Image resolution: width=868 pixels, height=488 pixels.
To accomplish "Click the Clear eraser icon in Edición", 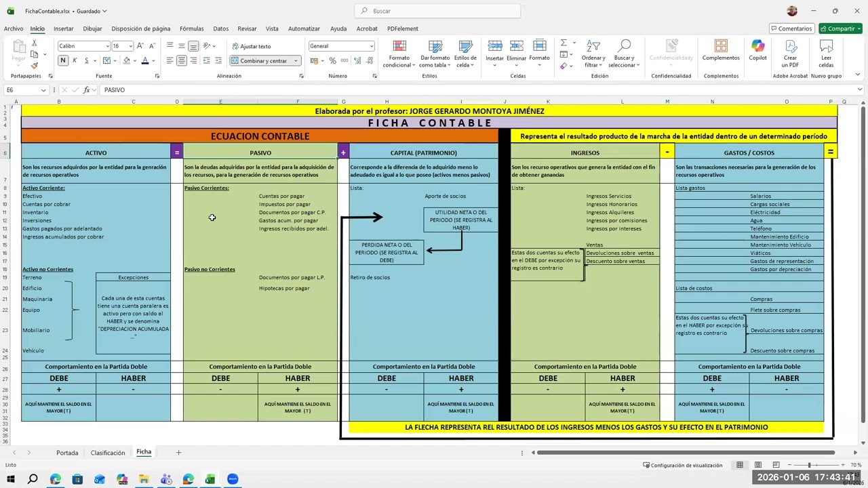I will click(x=564, y=66).
